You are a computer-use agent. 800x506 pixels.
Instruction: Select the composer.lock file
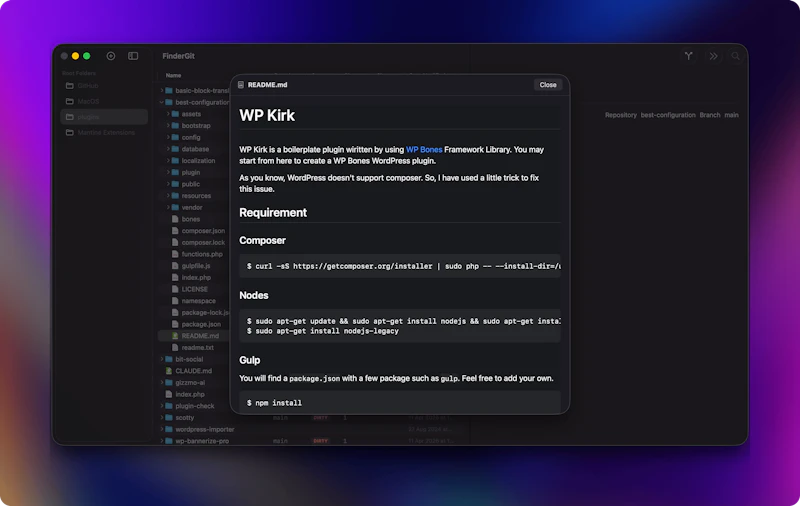[203, 243]
